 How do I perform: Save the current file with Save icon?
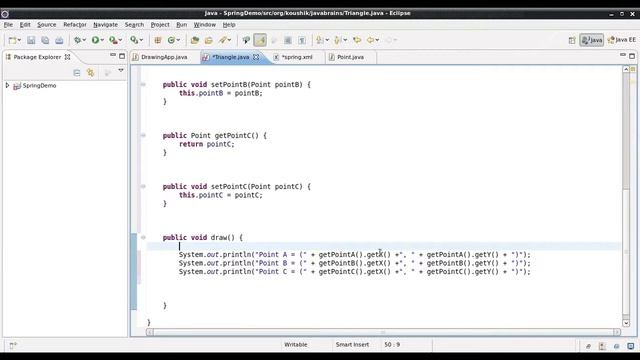coord(31,40)
